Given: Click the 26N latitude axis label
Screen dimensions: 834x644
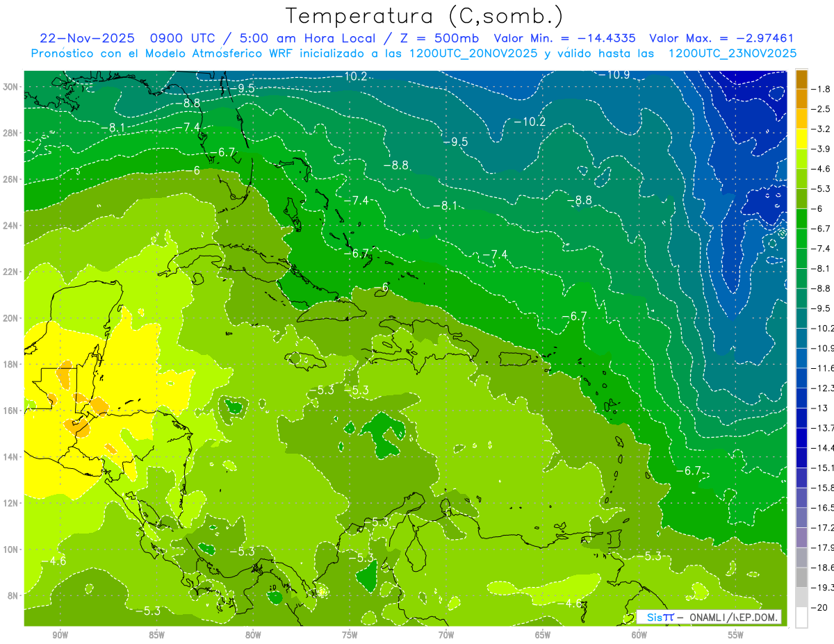Looking at the screenshot, I should [x=11, y=179].
